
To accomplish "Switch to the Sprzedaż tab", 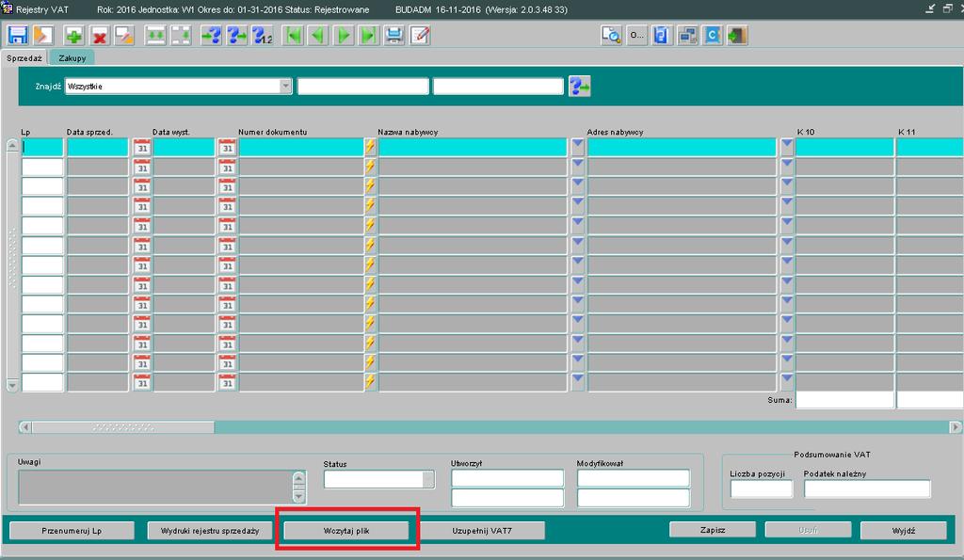I will pos(24,57).
